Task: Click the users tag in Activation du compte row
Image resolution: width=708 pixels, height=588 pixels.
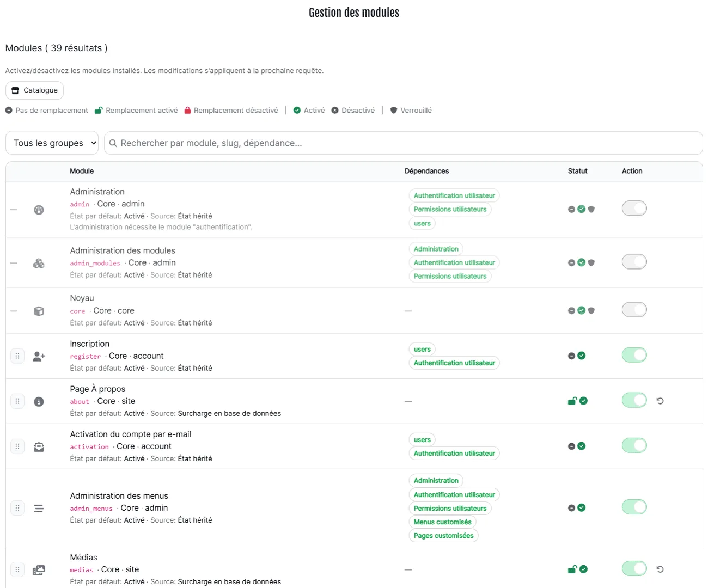Action: click(x=422, y=440)
